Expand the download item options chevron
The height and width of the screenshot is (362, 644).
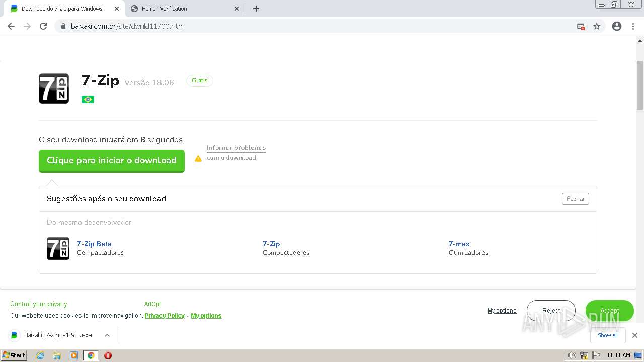[x=107, y=335]
